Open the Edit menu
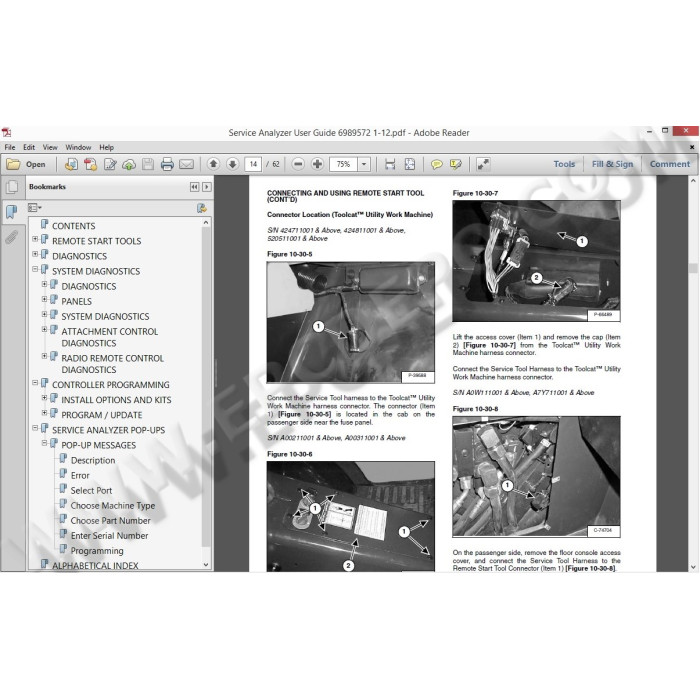The height and width of the screenshot is (700, 700). click(x=29, y=147)
